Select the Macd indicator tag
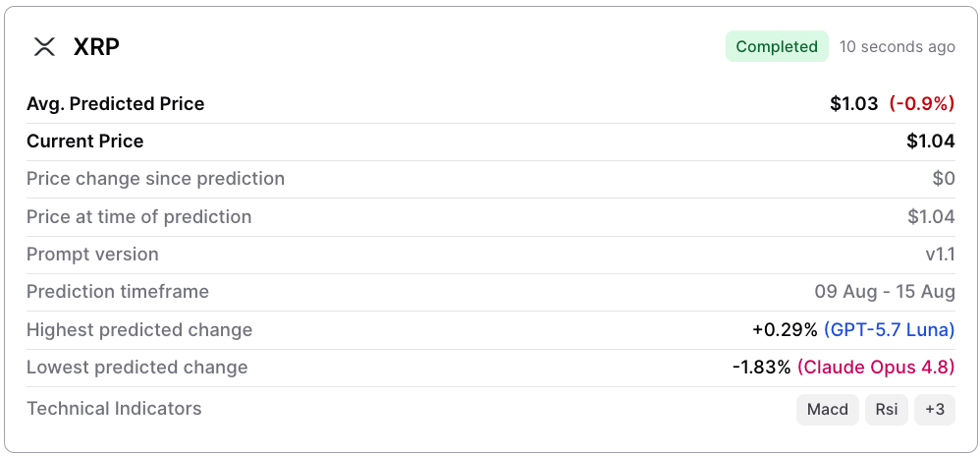The image size is (980, 456). pos(828,410)
